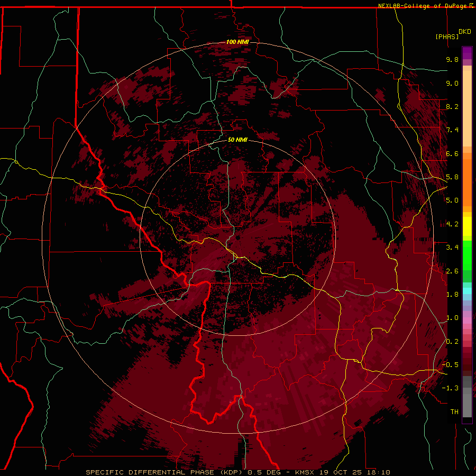Image resolution: width=476 pixels, height=476 pixels.
Task: Click the 9.0 legend value
Action: pos(452,83)
